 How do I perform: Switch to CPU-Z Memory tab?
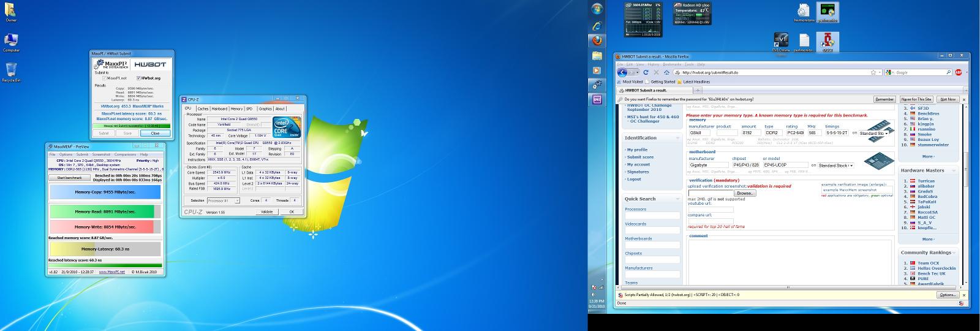(x=236, y=108)
